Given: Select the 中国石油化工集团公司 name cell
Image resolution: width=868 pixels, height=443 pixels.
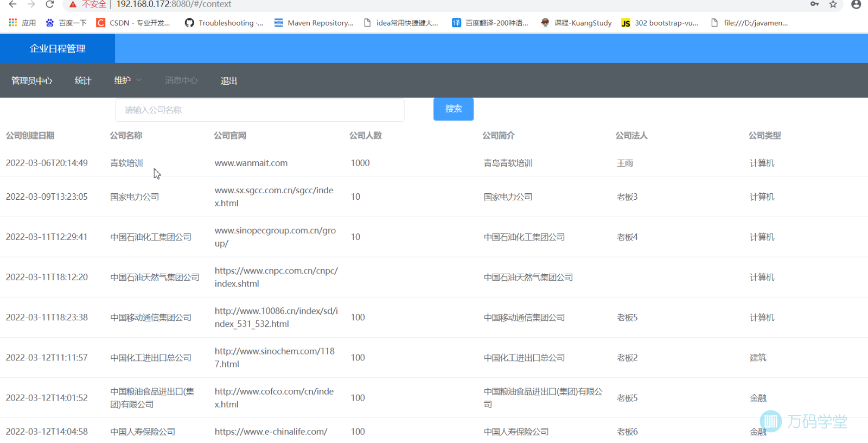Looking at the screenshot, I should (151, 237).
